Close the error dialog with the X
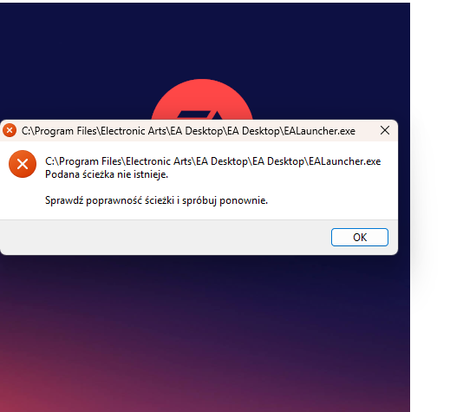The height and width of the screenshot is (412, 450). 385,130
